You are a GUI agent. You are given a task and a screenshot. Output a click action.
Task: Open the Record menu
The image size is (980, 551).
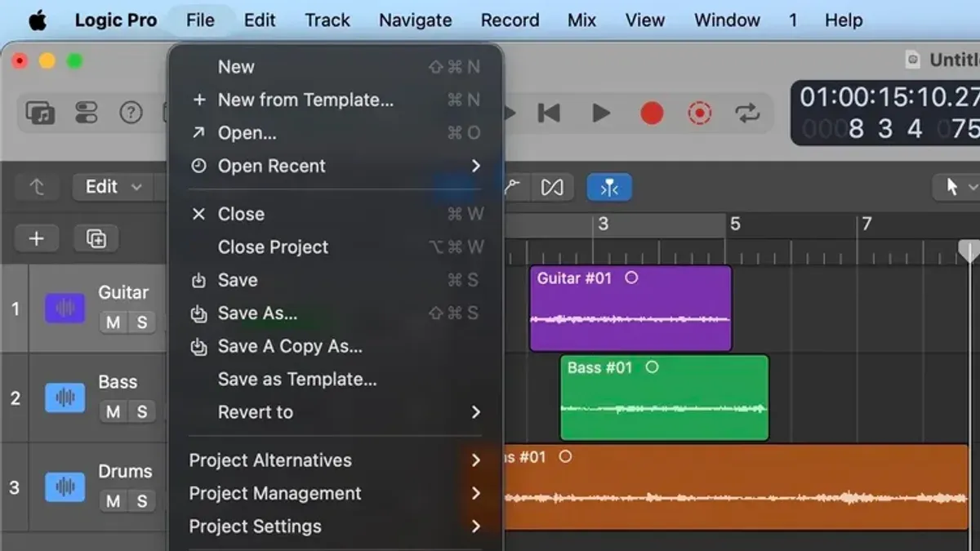(x=510, y=20)
